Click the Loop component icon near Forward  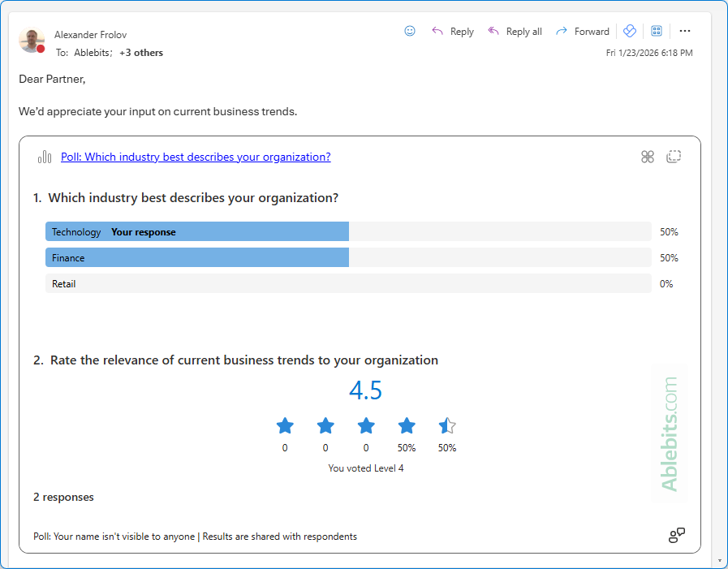(x=630, y=30)
